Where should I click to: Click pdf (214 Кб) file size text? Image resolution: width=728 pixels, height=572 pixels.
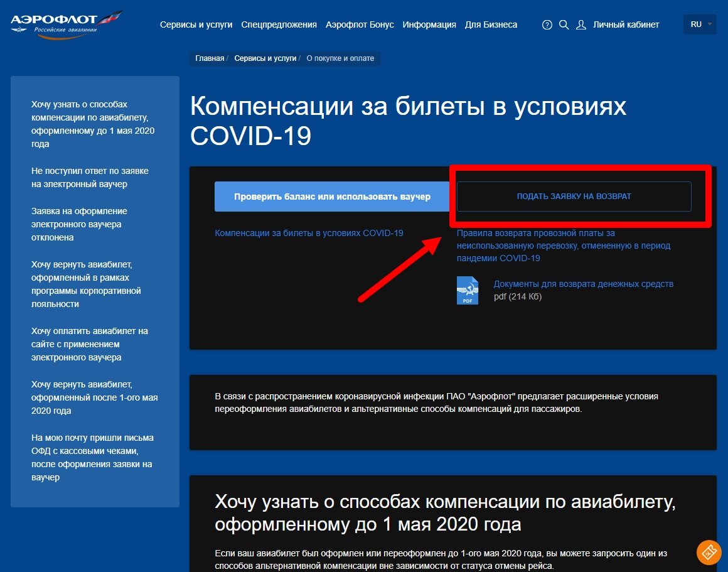[518, 296]
